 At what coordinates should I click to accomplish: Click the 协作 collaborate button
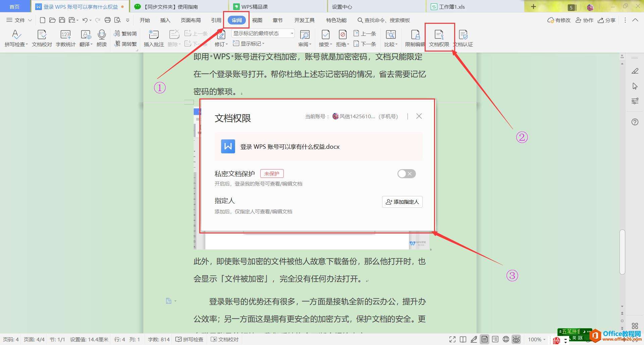tap(584, 20)
